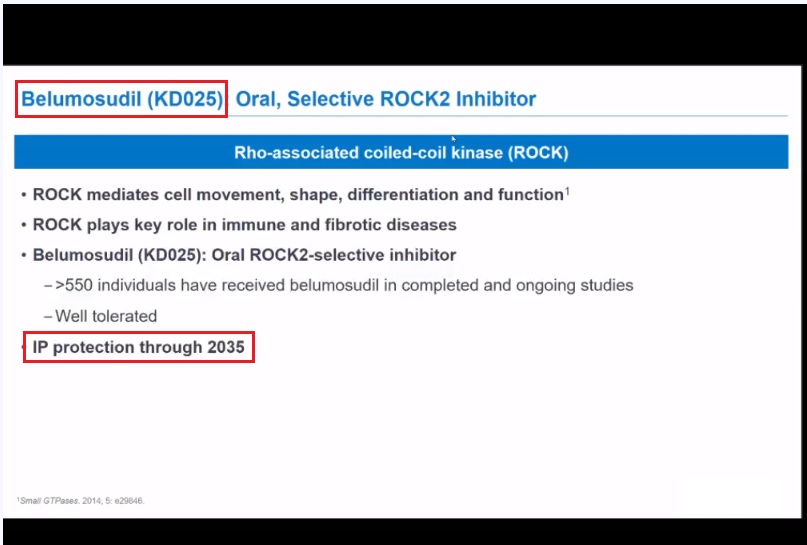Click the "Oral ROCK2-selective inhibitor" bullet line
807x545 pixels.
[x=244, y=255]
